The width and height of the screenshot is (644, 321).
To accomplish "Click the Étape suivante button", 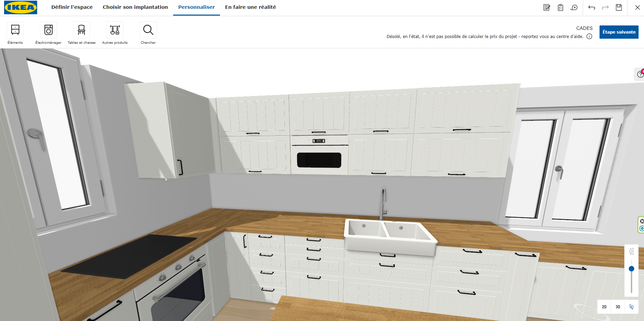I will click(619, 32).
